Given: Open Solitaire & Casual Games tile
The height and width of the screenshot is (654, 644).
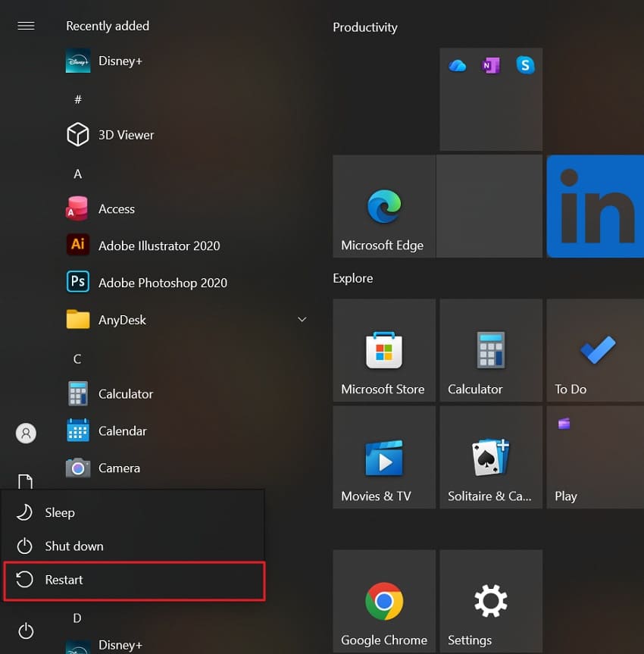Looking at the screenshot, I should click(491, 457).
